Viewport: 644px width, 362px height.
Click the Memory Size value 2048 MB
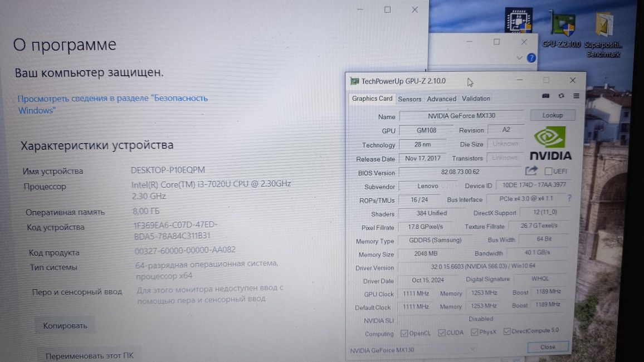click(x=426, y=253)
